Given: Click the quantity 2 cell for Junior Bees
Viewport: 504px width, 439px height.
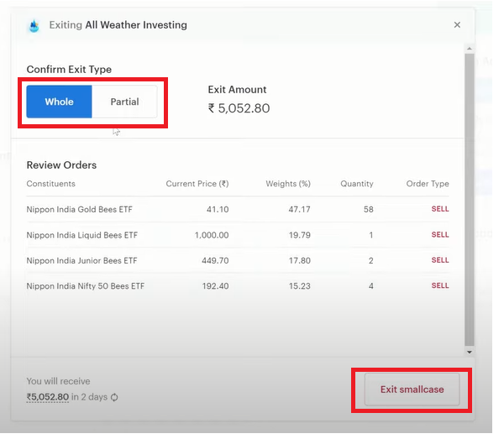Looking at the screenshot, I should coord(371,260).
